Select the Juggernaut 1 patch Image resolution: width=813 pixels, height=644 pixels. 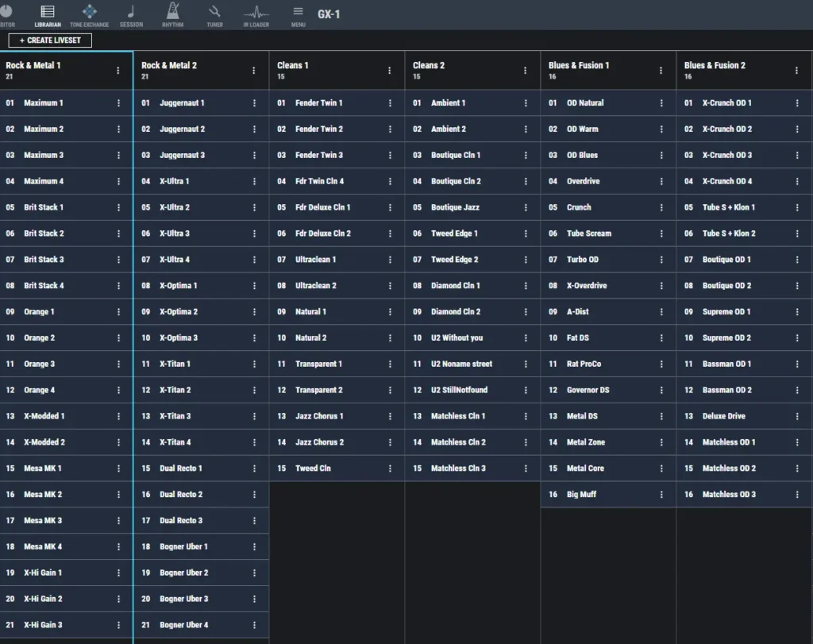coord(182,103)
